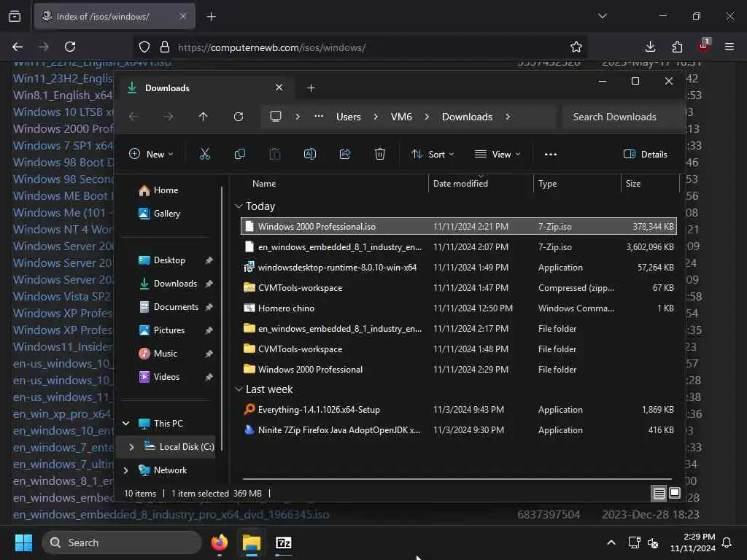The image size is (747, 560).
Task: Open the Win11_23H2_English link in Firefox
Action: (63, 78)
